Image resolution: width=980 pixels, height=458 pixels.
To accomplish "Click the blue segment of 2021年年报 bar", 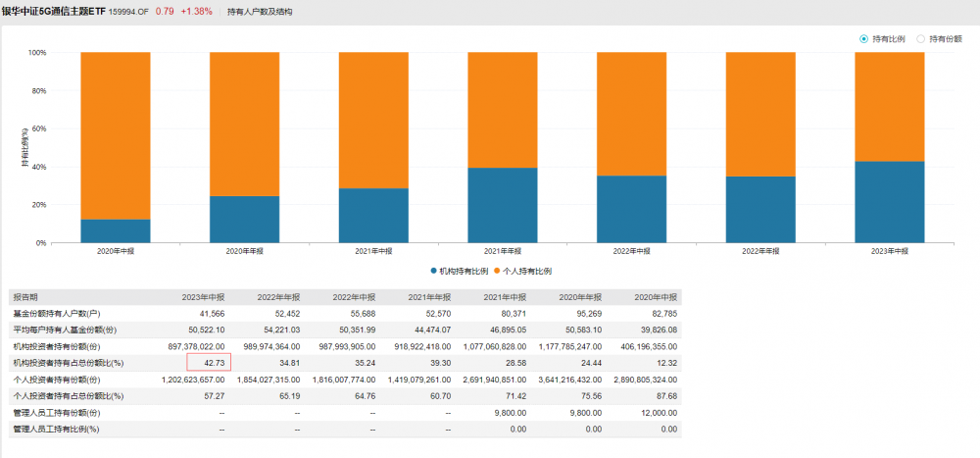I will pyautogui.click(x=503, y=205).
